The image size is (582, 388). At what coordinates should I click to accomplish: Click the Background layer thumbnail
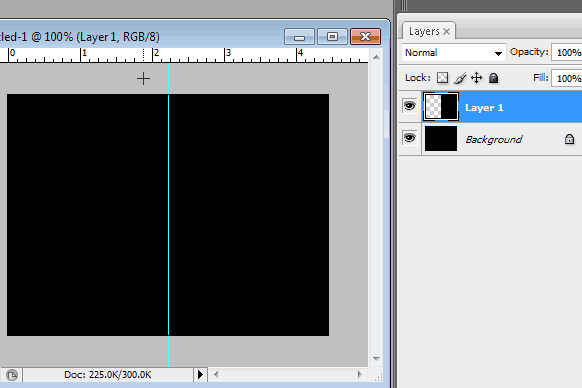[441, 139]
